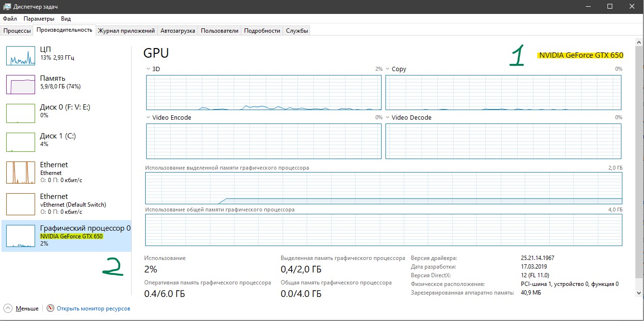644x321 pixels.
Task: Click the Меньше up-arrow icon
Action: click(8, 309)
